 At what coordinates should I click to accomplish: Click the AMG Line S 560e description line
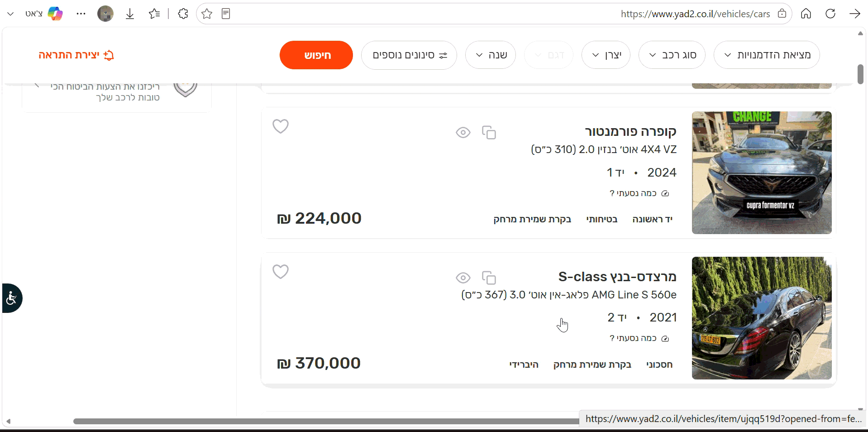[569, 295]
